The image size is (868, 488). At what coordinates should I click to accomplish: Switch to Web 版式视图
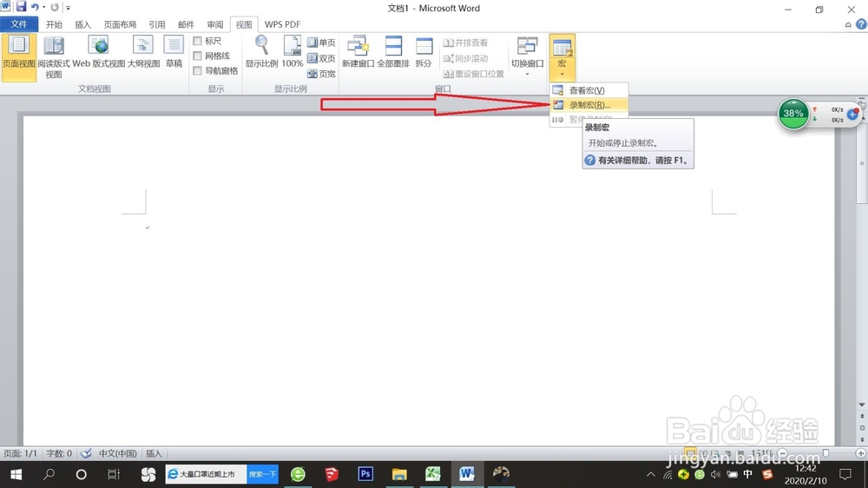click(99, 53)
